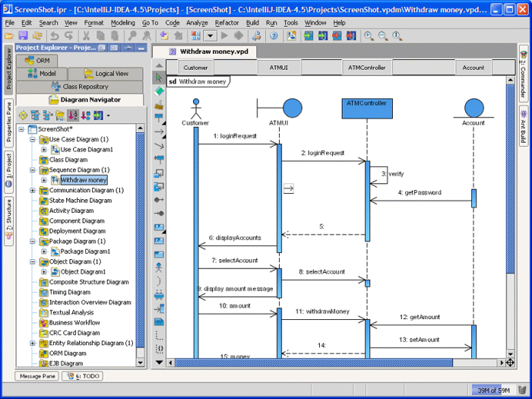The height and width of the screenshot is (399, 532).
Task: Open the 7: Structure side tab
Action: click(x=8, y=220)
